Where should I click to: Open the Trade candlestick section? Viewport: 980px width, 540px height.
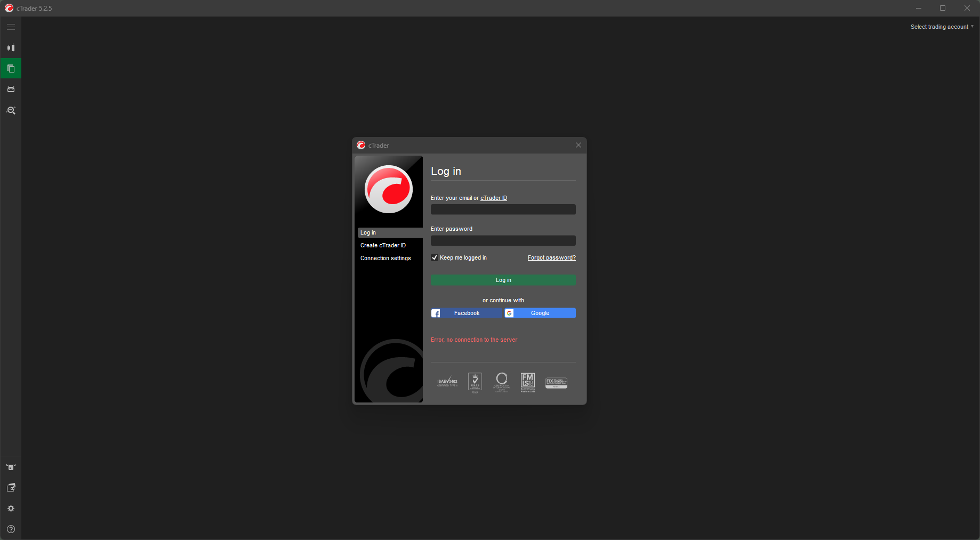click(11, 47)
